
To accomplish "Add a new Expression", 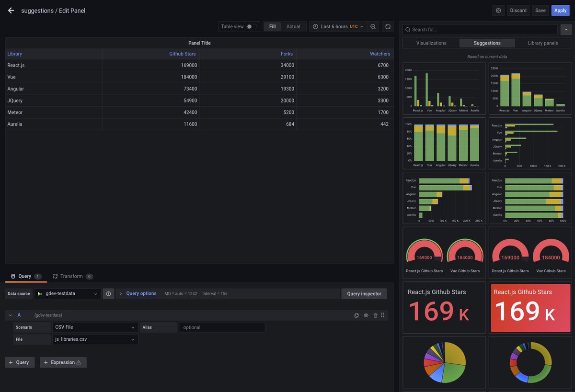I will pyautogui.click(x=63, y=362).
